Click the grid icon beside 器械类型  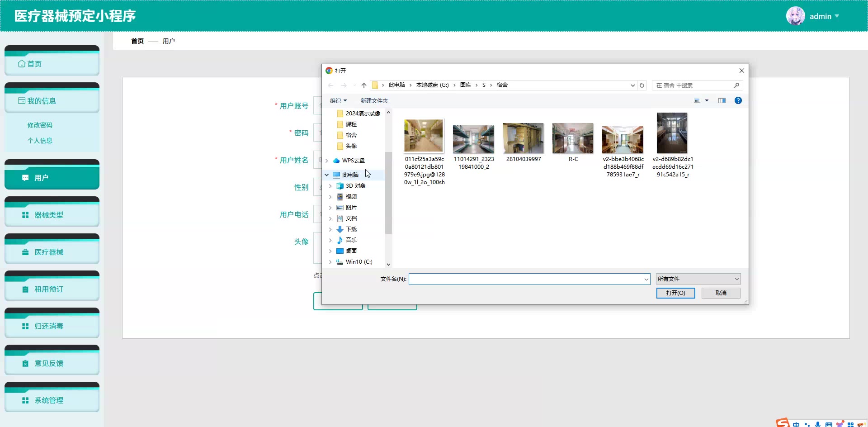pos(25,215)
